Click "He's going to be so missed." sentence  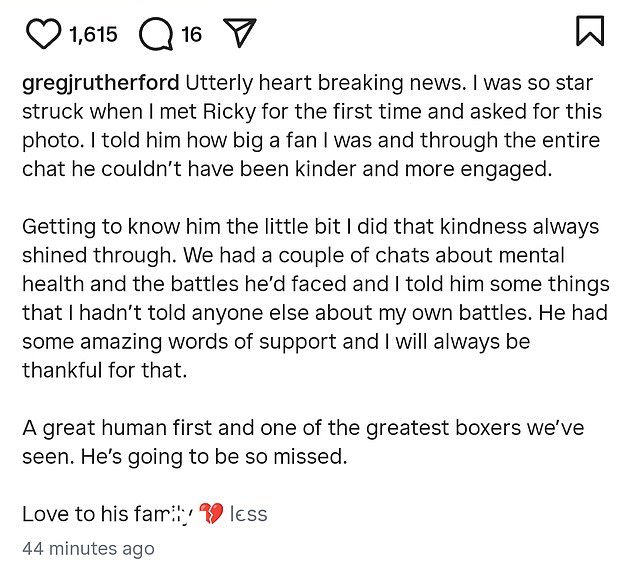214,457
